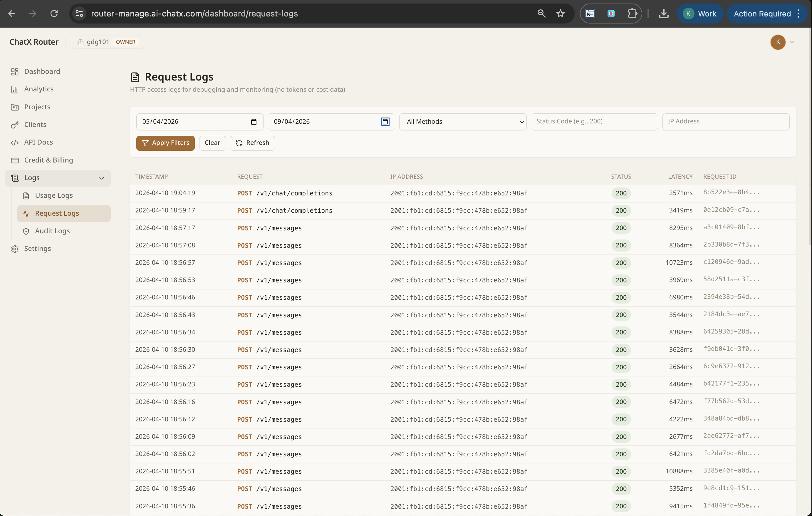Click the page vertical scrollbar
Screen dimensions: 812x516
click(x=810, y=137)
